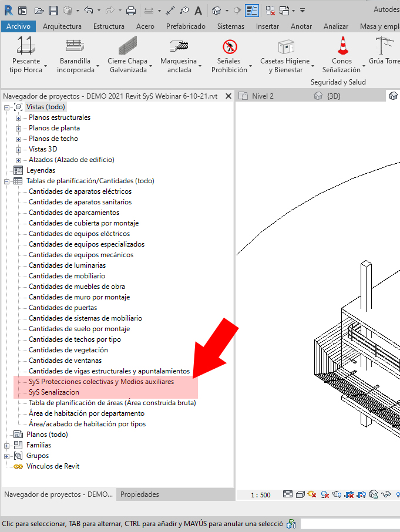Select the Nivel 2 view tab
The width and height of the screenshot is (400, 532).
(x=263, y=96)
